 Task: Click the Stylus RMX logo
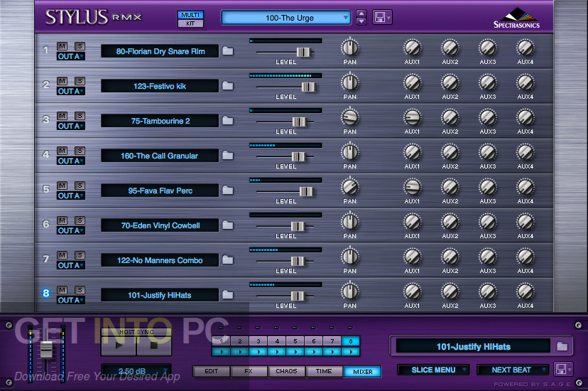tap(93, 17)
